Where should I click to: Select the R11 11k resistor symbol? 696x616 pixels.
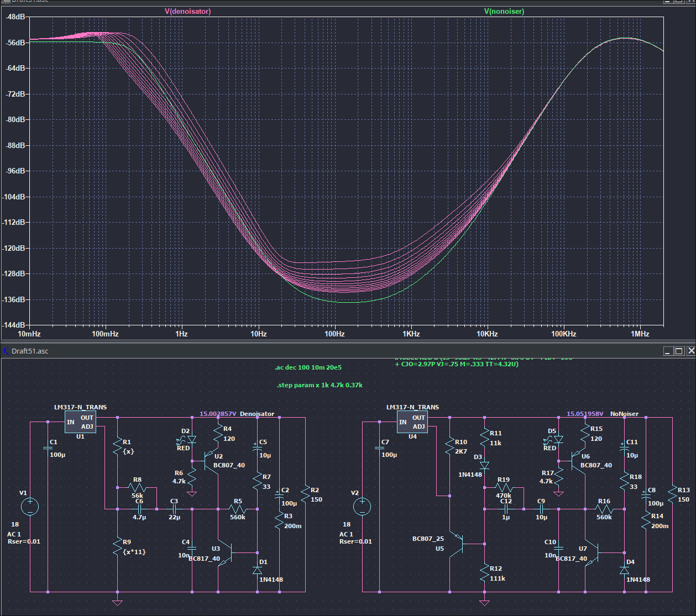click(x=484, y=438)
